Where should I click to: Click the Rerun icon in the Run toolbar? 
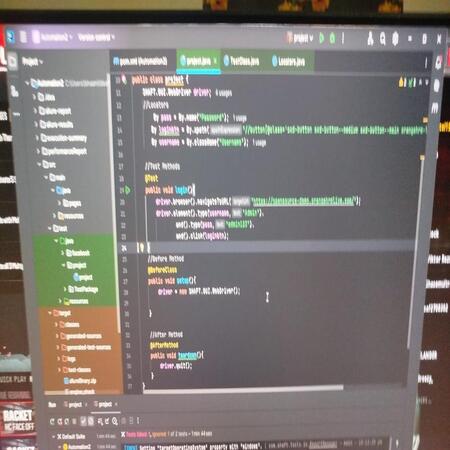52,421
